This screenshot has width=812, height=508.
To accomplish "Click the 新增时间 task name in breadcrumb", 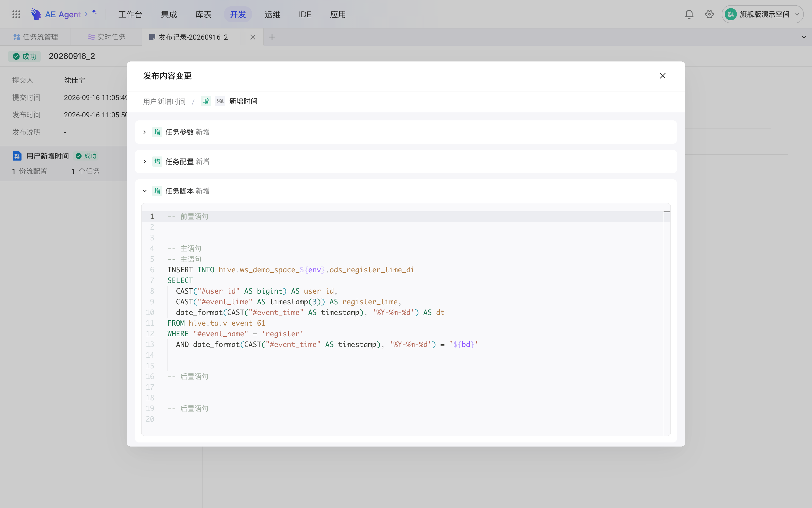I will point(243,101).
